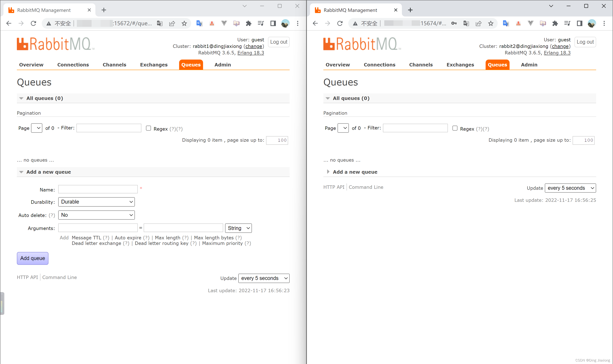This screenshot has height=364, width=613.
Task: Click change link next to rabbit2 cluster
Action: click(x=560, y=46)
